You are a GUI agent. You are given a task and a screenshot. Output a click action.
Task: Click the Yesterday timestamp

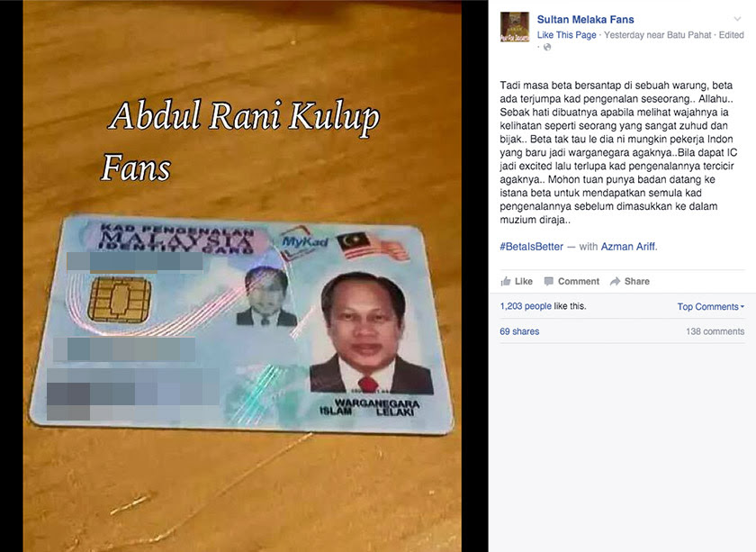coord(623,35)
